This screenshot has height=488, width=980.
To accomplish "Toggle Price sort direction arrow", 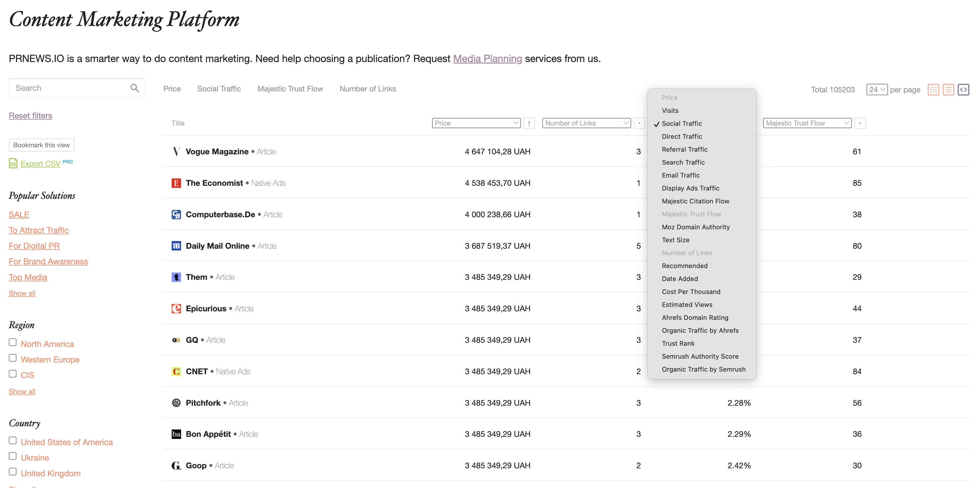I will point(529,123).
